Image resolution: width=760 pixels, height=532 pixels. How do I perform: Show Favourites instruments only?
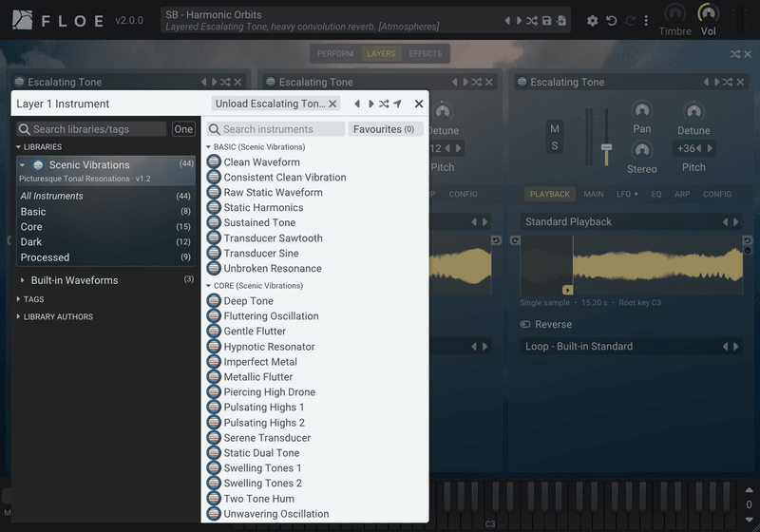pos(385,129)
